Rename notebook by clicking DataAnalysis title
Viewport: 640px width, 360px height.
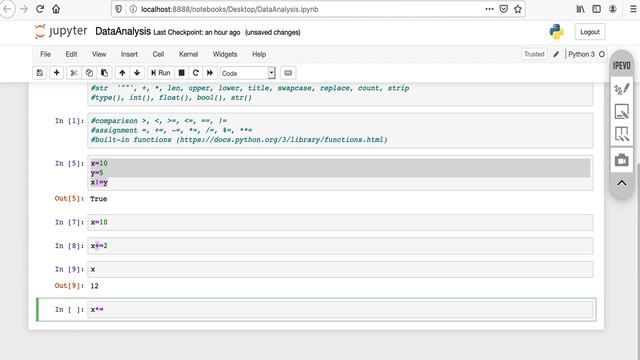[123, 31]
